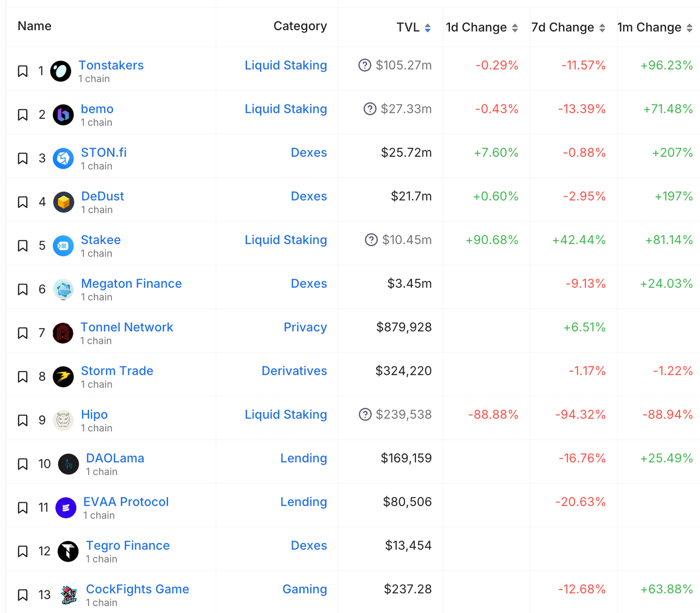700x613 pixels.
Task: Click question mark icon beside Tonstakers TVL
Action: 364,65
